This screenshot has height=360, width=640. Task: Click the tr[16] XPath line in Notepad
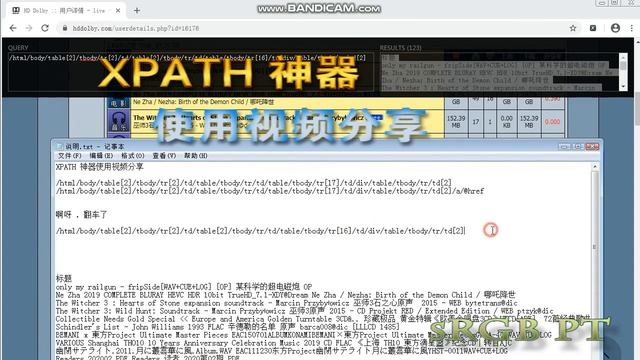[260, 231]
